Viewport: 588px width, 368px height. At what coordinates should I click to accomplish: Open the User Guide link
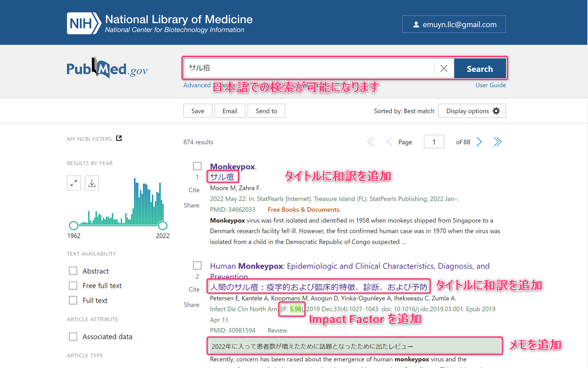491,85
